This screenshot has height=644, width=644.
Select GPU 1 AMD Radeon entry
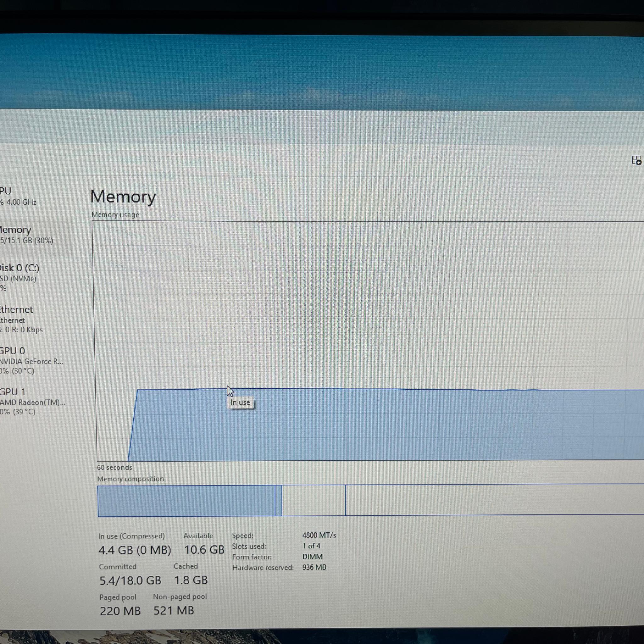click(x=33, y=401)
